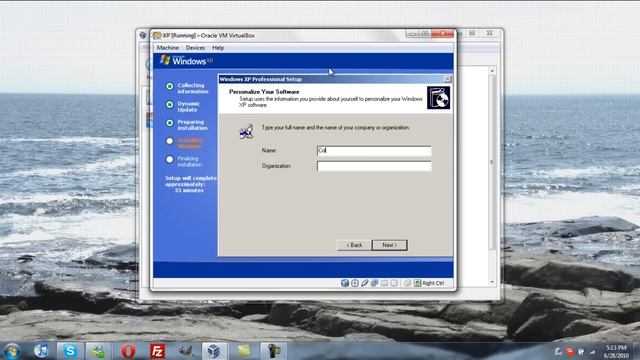Click scroll down arrow in background VirtualBox window
This screenshot has width=640, height=360.
[492, 282]
